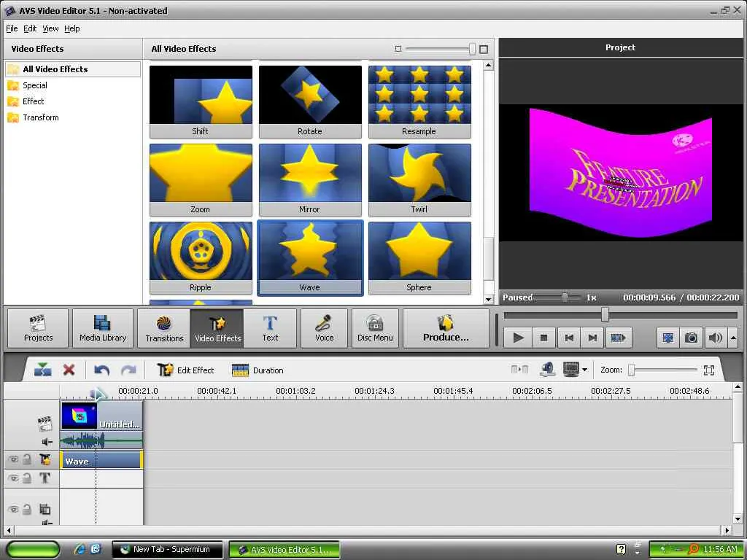Screen dimensions: 747x560
Task: Open the Help menu
Action: click(x=72, y=28)
